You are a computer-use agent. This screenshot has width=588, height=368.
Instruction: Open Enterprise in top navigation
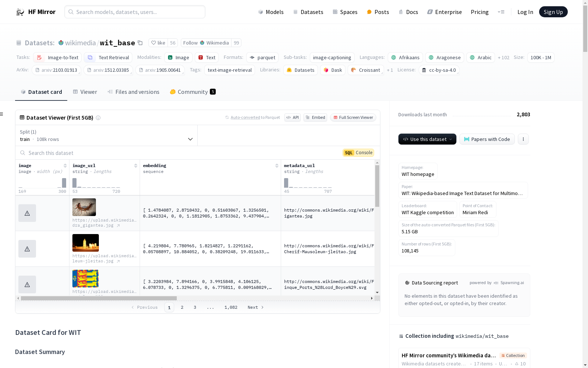pyautogui.click(x=445, y=12)
